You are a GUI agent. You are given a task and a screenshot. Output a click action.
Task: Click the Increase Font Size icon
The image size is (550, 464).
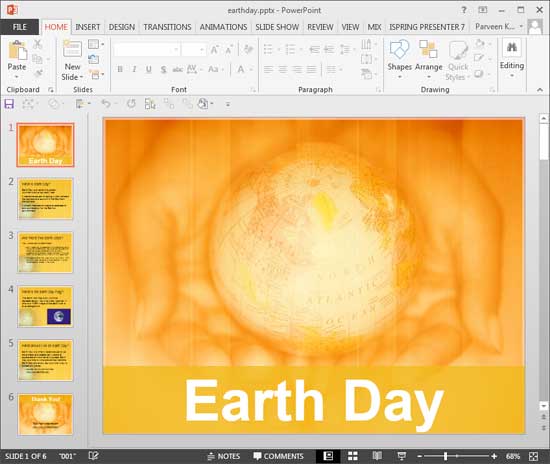(214, 50)
